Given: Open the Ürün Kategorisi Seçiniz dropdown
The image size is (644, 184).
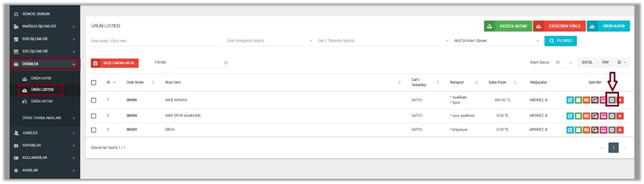Looking at the screenshot, I should click(x=269, y=41).
